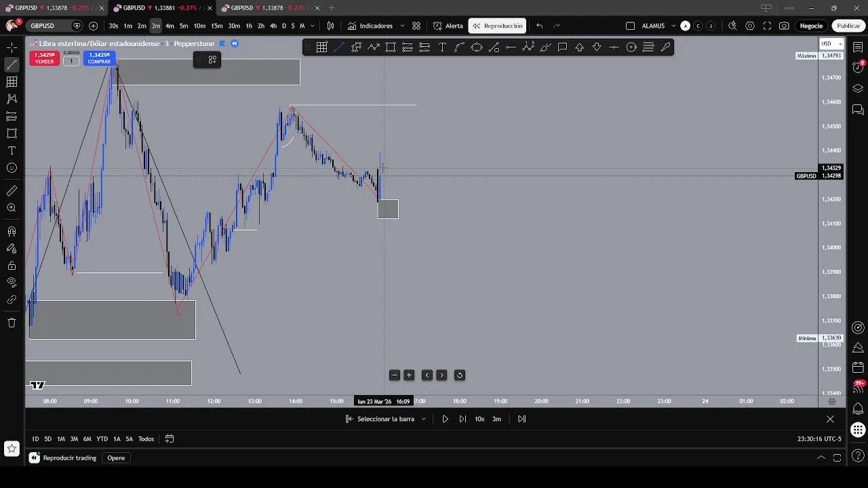This screenshot has width=868, height=488.
Task: Open the go to date calendar
Action: (x=170, y=439)
